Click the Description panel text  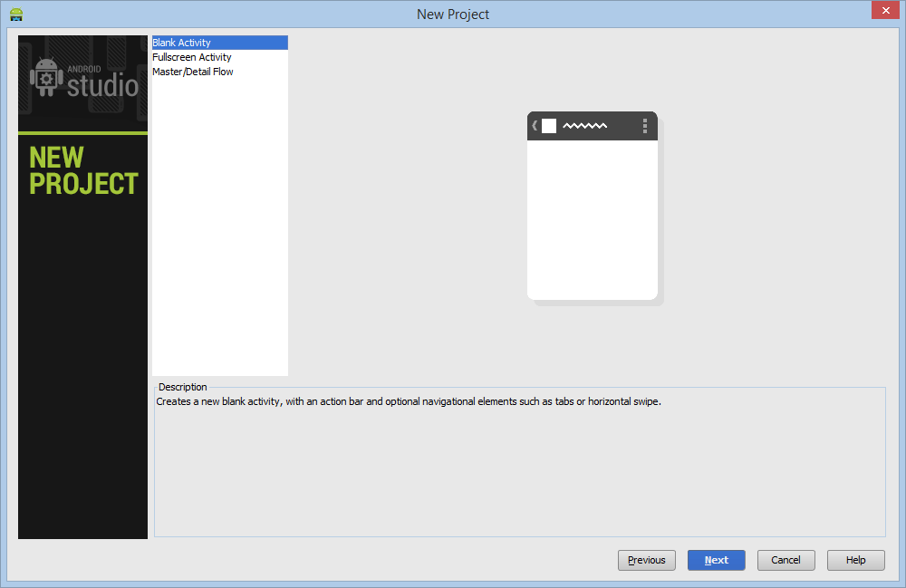pyautogui.click(x=361, y=401)
